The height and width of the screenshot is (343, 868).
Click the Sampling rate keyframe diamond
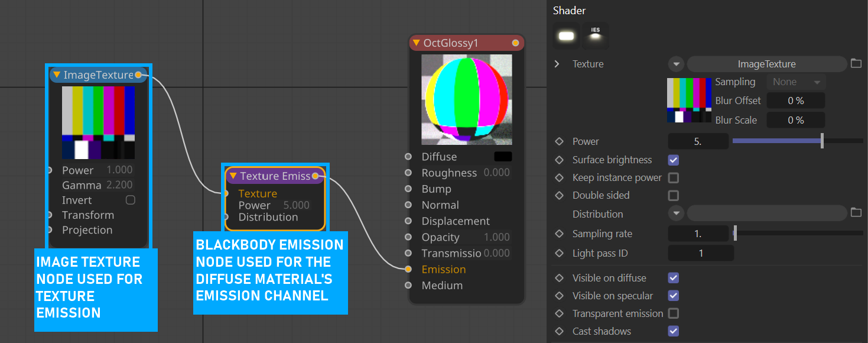point(559,234)
